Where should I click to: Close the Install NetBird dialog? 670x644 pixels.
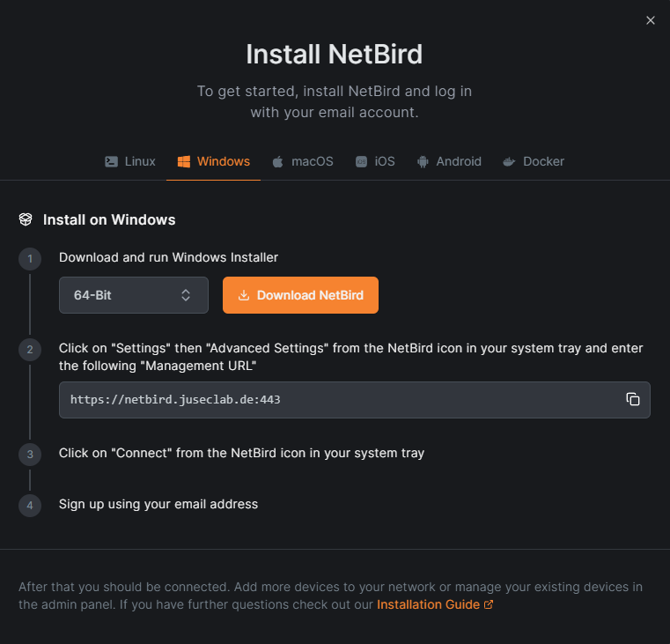651,20
